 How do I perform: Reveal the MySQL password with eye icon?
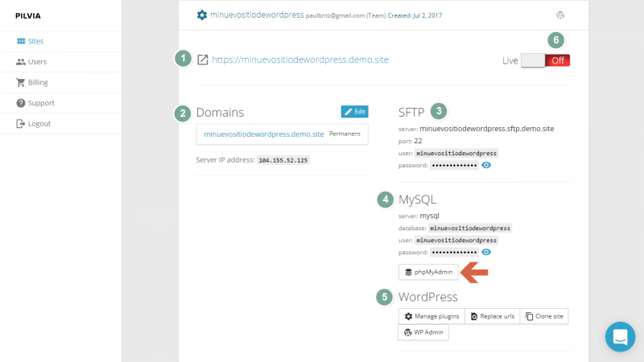[486, 252]
